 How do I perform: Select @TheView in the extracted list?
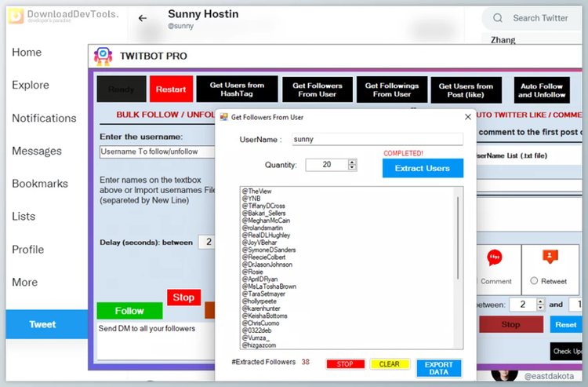(x=256, y=191)
